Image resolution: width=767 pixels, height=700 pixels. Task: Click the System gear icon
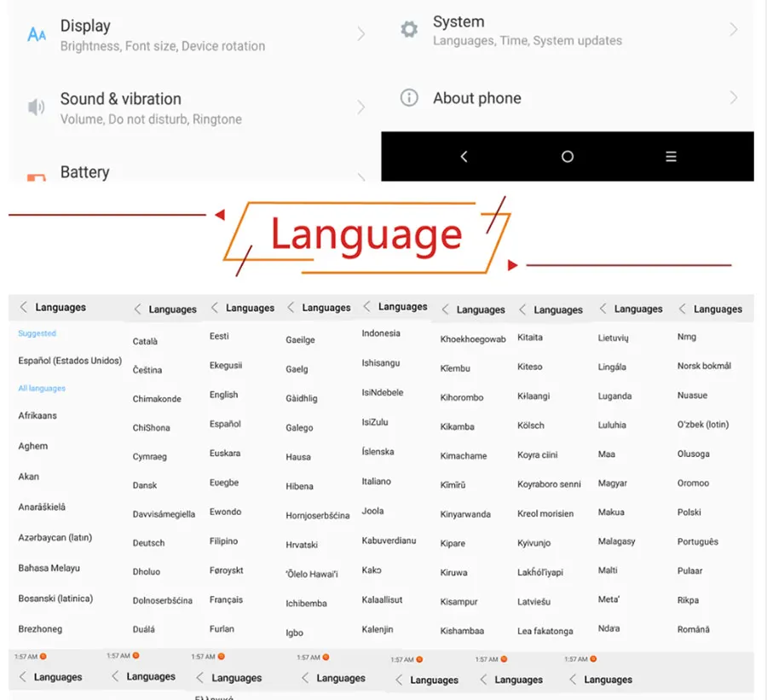tap(409, 29)
